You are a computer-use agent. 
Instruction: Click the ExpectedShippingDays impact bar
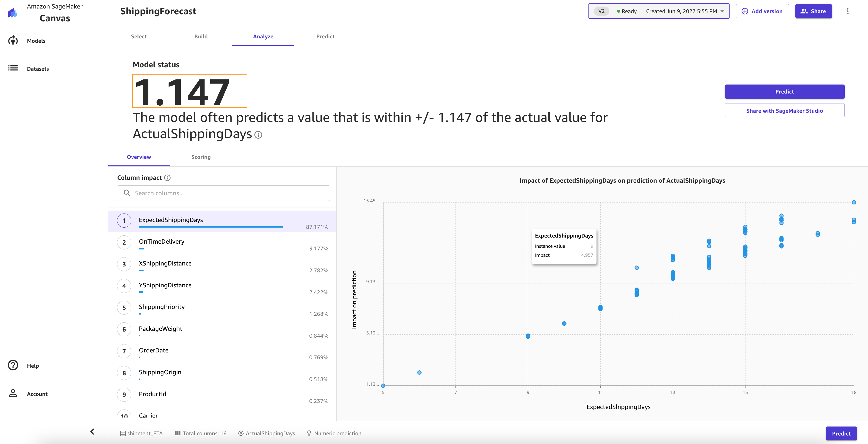211,227
